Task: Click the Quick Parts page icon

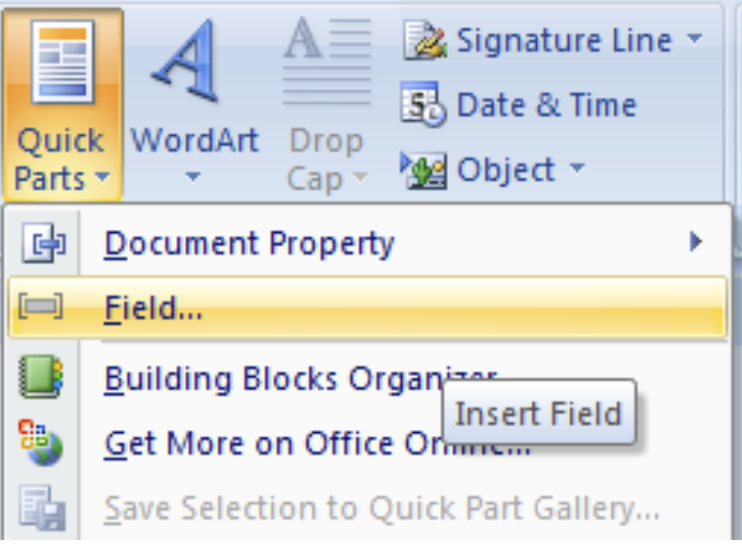Action: (x=62, y=62)
